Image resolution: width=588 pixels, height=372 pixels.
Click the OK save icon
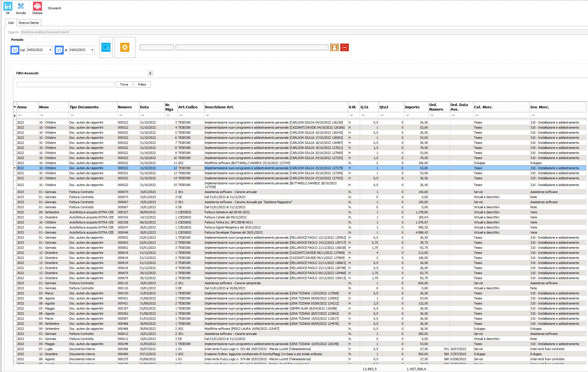coord(8,6)
